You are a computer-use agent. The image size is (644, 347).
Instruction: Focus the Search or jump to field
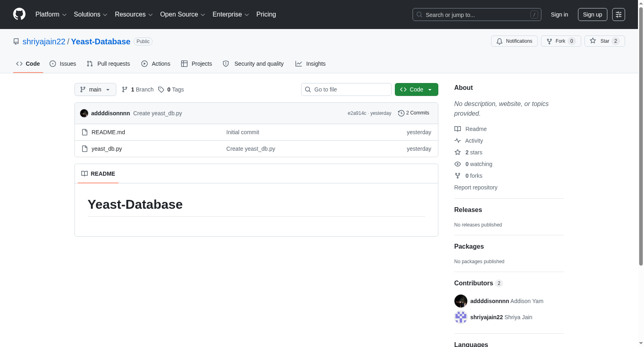coord(477,15)
